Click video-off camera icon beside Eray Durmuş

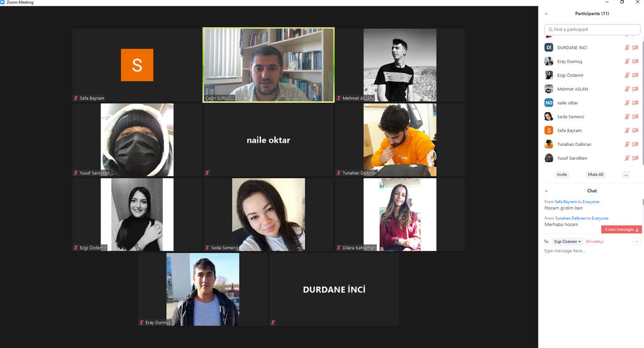tap(635, 61)
